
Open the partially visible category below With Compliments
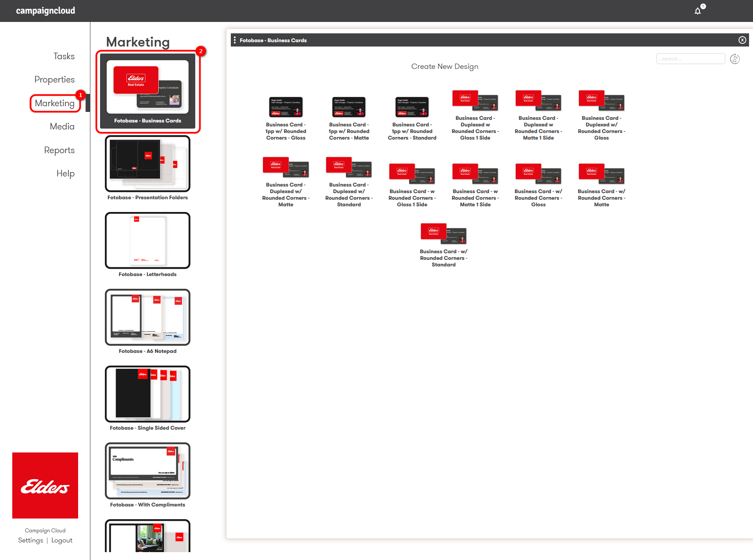[x=147, y=536]
